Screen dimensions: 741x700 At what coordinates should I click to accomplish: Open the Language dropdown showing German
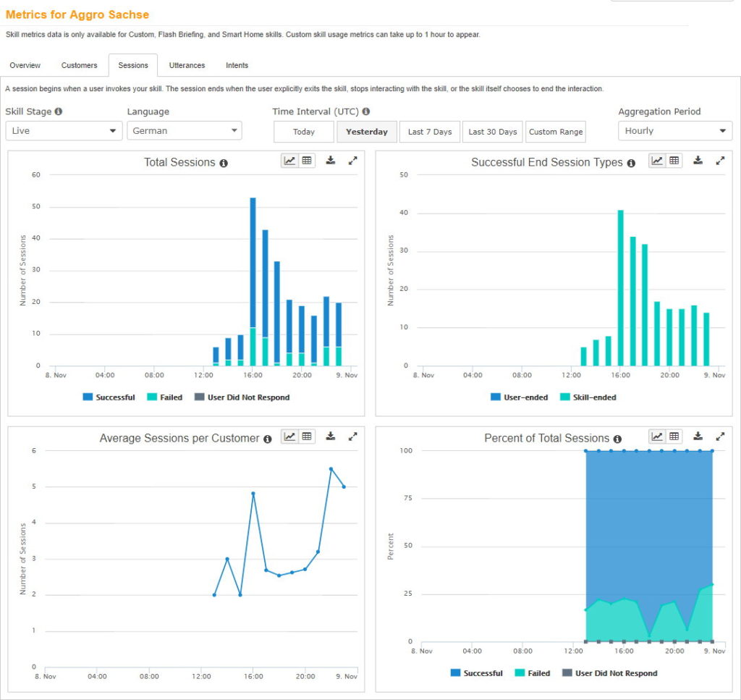pyautogui.click(x=185, y=131)
